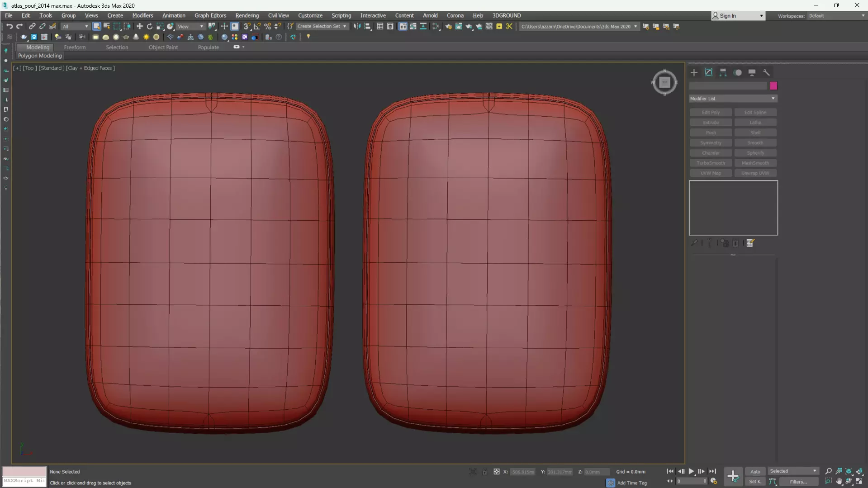868x488 pixels.
Task: Click the yellow sun icon in second toolbar
Action: [x=146, y=37]
